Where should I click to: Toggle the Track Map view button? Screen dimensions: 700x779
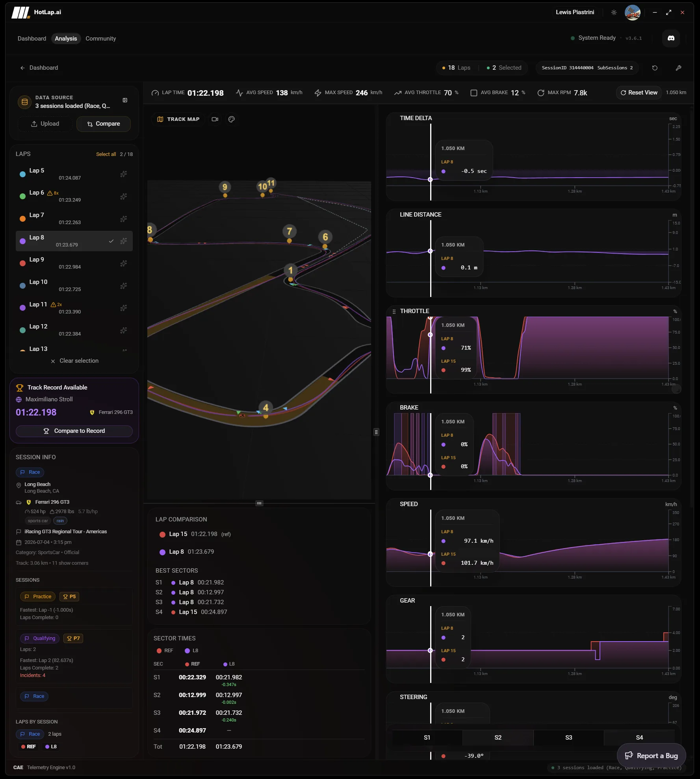point(178,119)
